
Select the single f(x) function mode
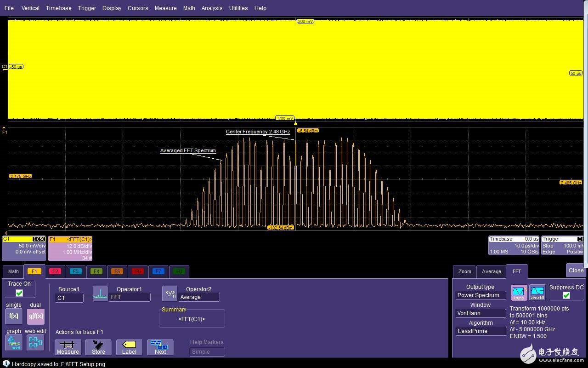coord(14,316)
